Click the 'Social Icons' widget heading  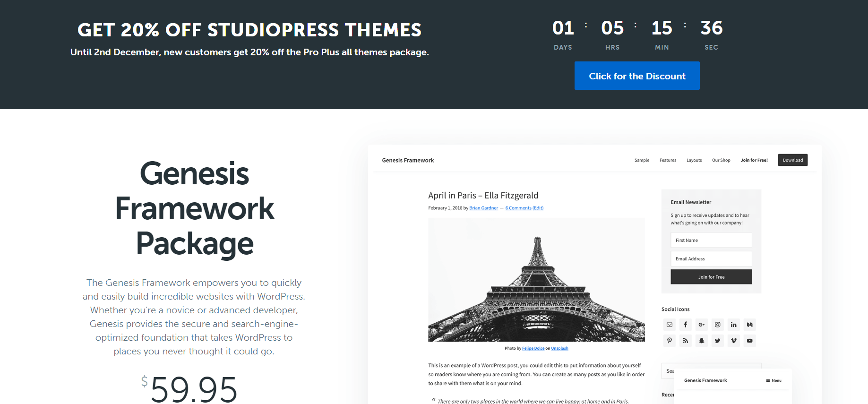[675, 309]
